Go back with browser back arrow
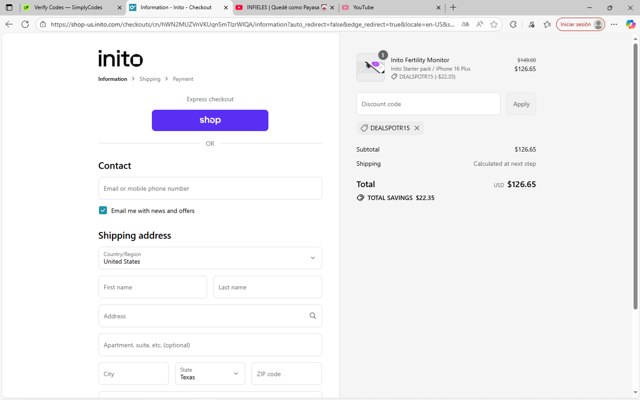640x400 pixels. click(9, 24)
